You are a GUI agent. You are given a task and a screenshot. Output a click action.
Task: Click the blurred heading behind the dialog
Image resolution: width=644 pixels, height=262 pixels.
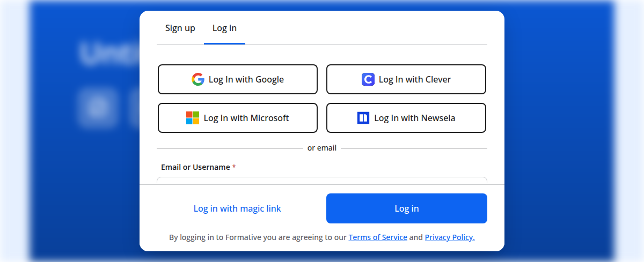click(x=107, y=54)
